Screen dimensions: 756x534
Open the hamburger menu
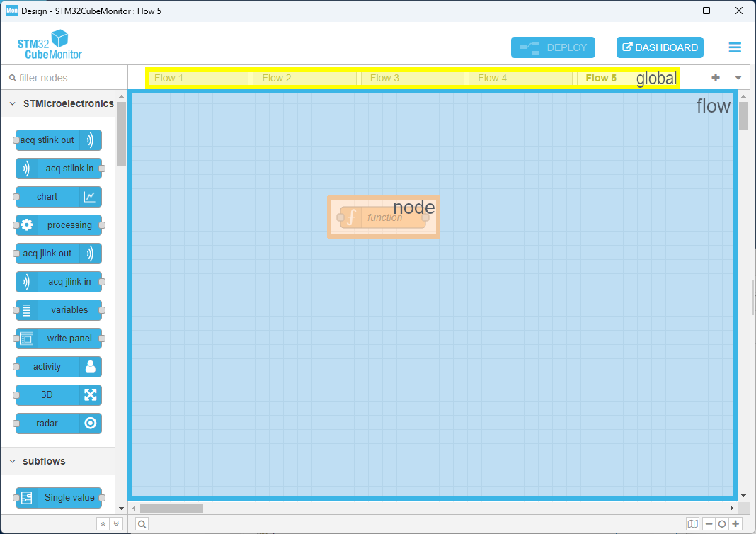click(735, 47)
